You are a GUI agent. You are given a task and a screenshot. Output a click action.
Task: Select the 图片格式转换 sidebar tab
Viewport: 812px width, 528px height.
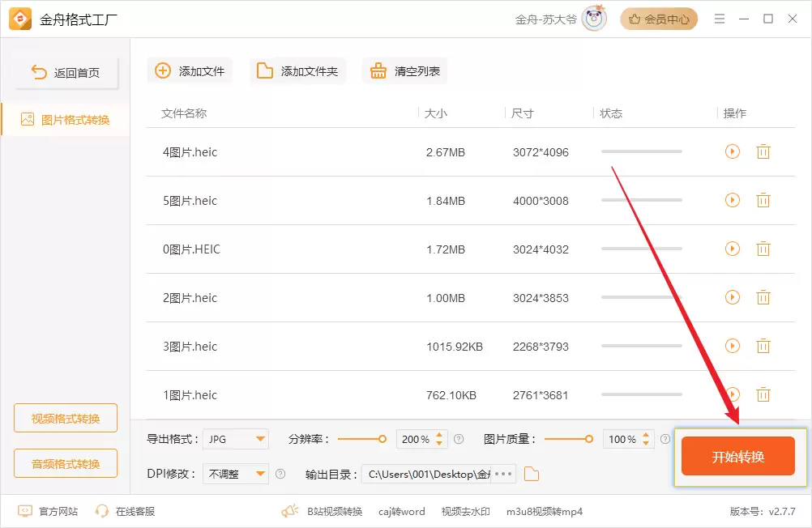[66, 120]
